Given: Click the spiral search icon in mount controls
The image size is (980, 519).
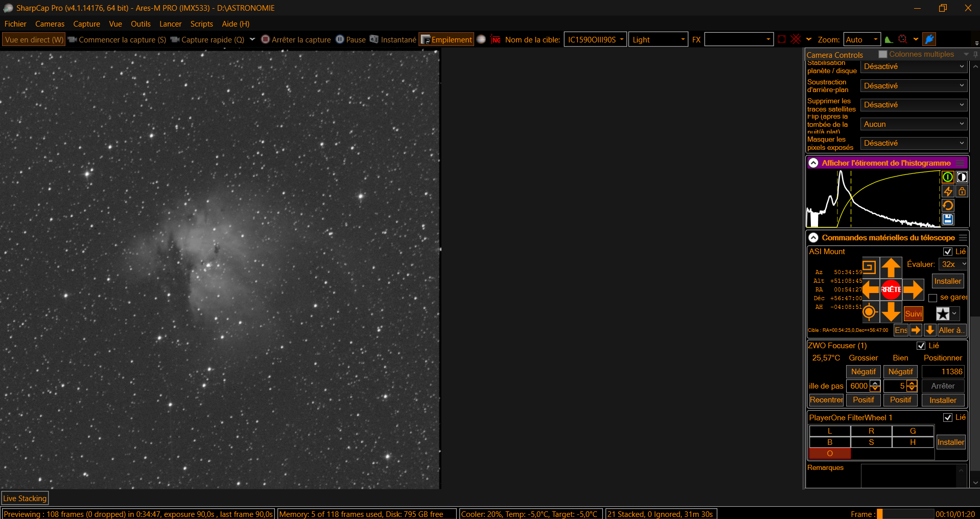Looking at the screenshot, I should [869, 267].
